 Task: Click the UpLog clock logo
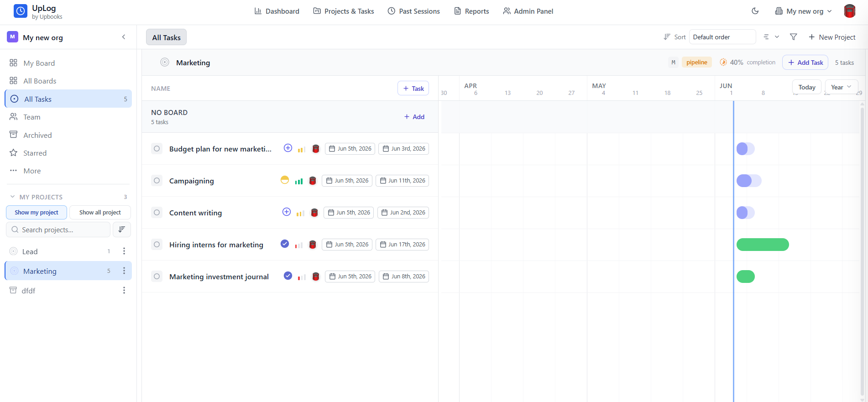[x=21, y=11]
